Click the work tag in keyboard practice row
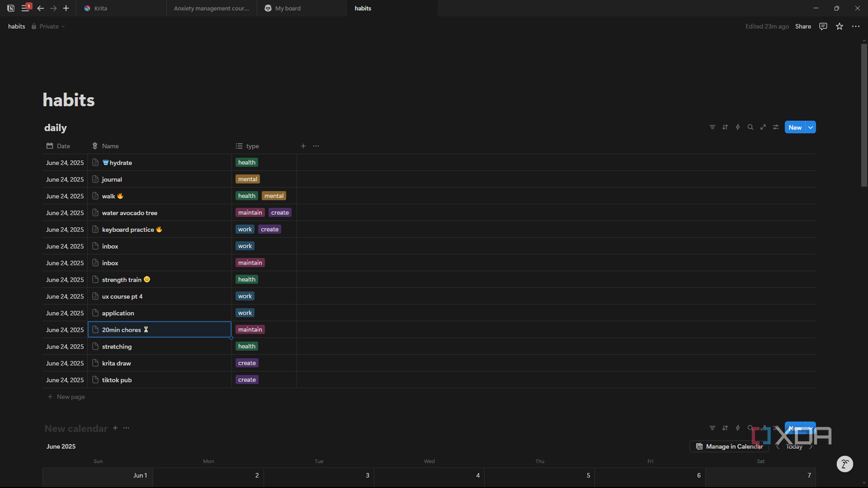The height and width of the screenshot is (488, 868). (x=245, y=230)
